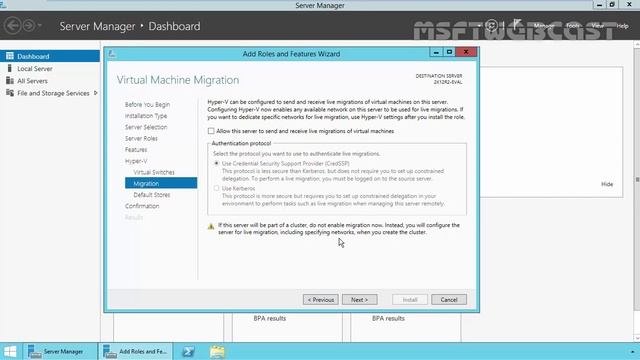Viewport: 640px width, 360px height.
Task: Click the Cancel button in wizard
Action: coord(449,300)
